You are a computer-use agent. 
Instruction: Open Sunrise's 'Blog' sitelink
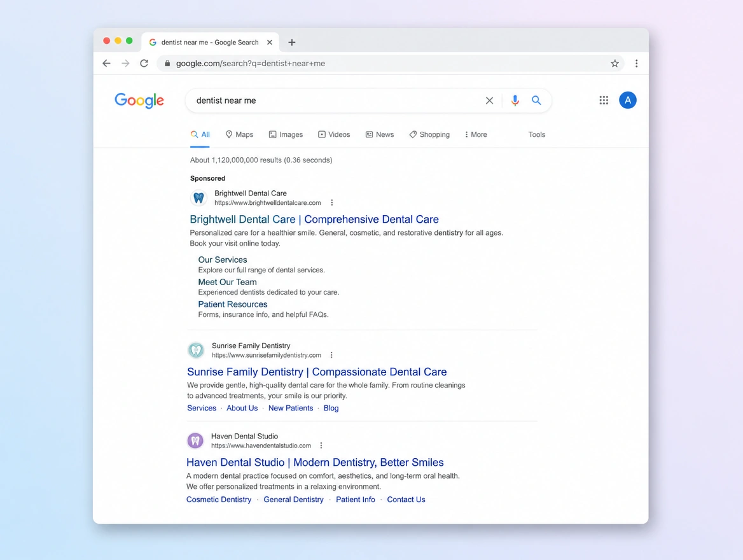[x=331, y=409]
